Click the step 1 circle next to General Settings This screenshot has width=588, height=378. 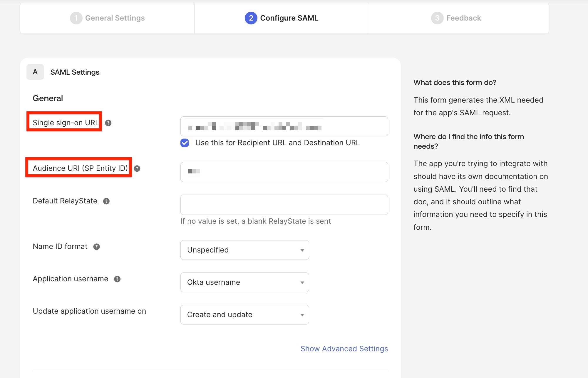tap(76, 18)
